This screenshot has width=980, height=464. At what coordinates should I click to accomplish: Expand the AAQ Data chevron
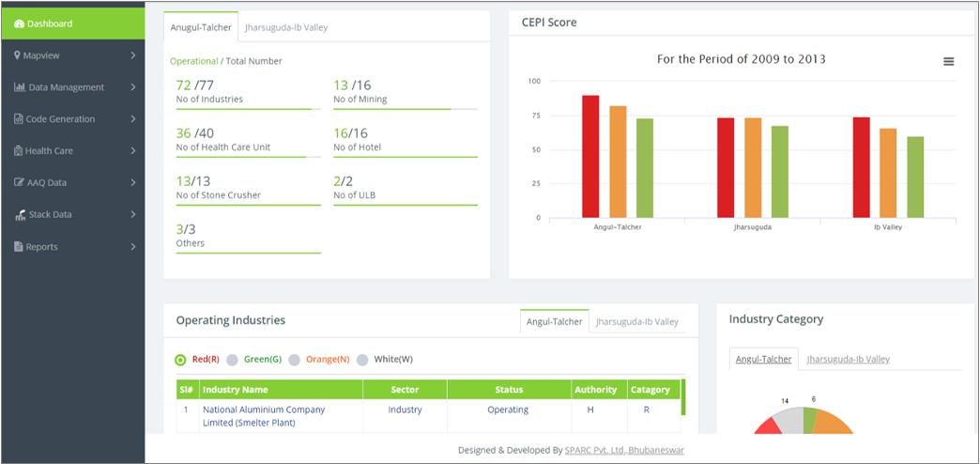133,182
